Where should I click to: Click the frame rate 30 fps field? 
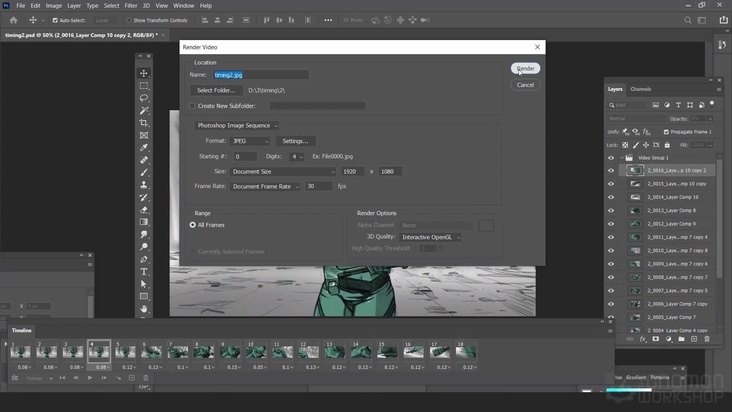point(318,186)
